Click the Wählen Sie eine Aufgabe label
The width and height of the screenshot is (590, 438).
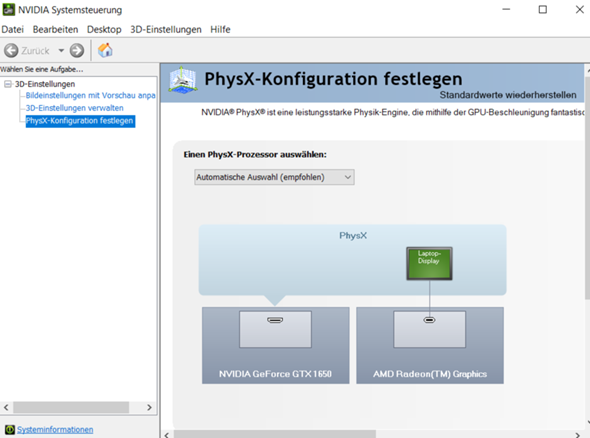click(41, 69)
